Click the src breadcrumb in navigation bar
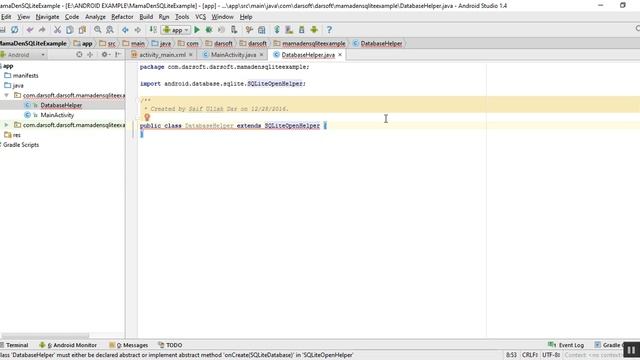The image size is (640, 360). click(107, 43)
